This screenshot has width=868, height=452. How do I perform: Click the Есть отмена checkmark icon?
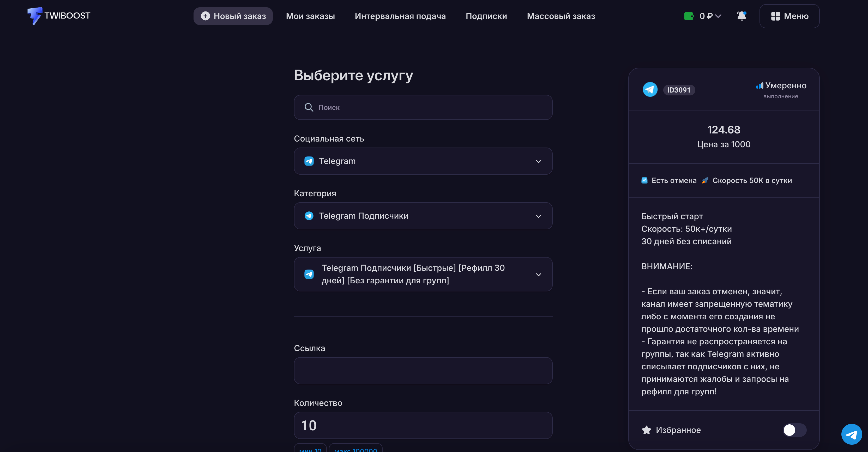pyautogui.click(x=644, y=180)
